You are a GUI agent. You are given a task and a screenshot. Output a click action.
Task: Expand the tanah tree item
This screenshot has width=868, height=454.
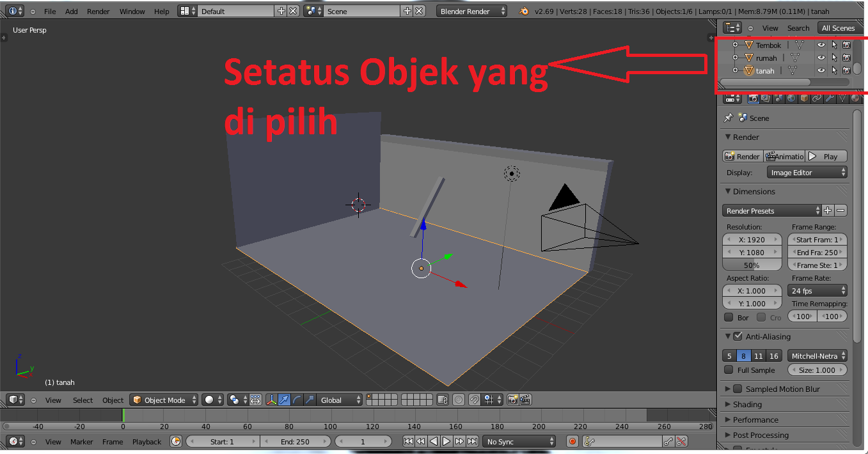(x=735, y=70)
